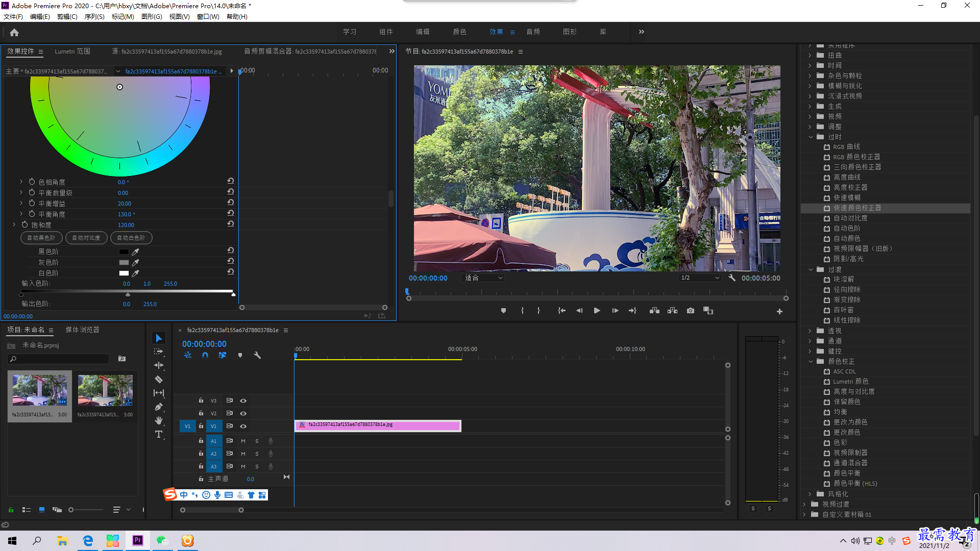
Task: Select 快速颜色校正器 effect
Action: (x=857, y=208)
